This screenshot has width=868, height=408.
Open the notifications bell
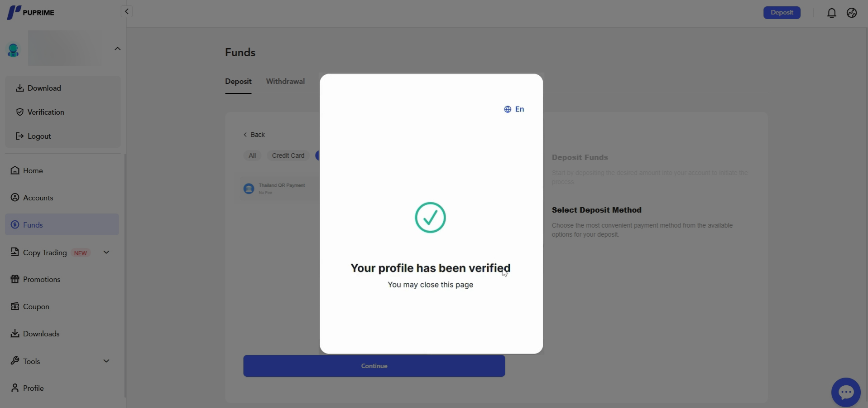[831, 13]
